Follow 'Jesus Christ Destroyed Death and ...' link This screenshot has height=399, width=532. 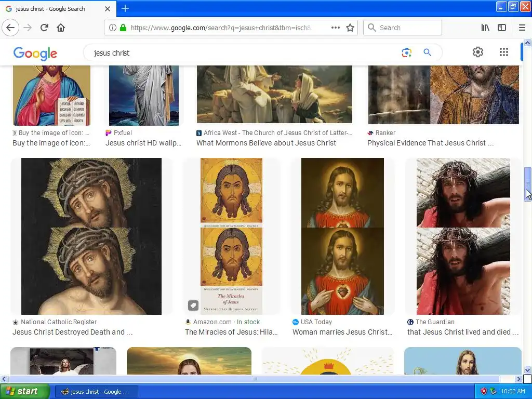(73, 332)
